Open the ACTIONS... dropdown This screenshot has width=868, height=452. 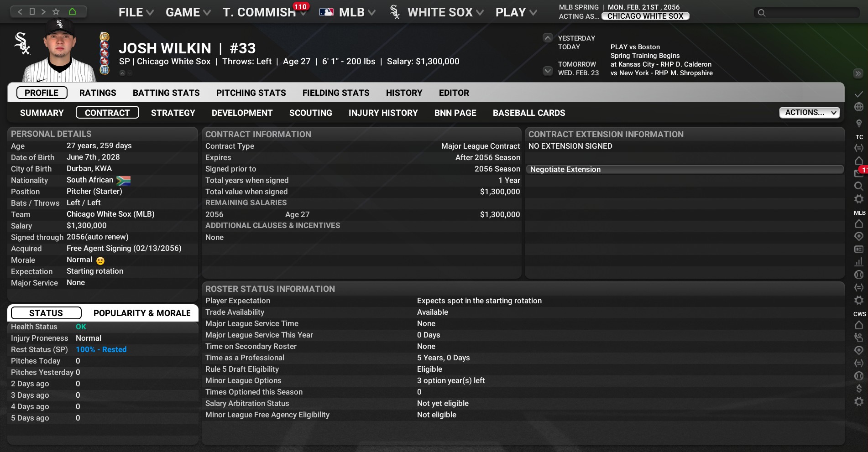click(810, 113)
